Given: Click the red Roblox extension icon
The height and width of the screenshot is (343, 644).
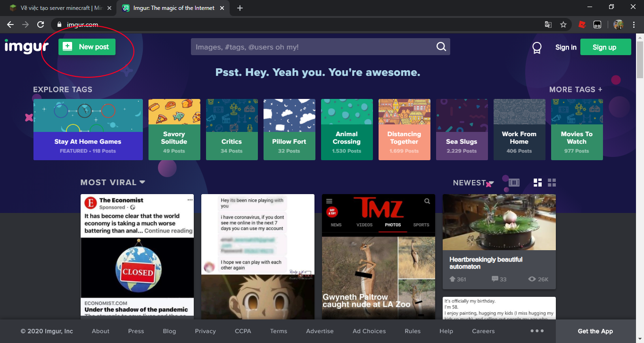Looking at the screenshot, I should point(582,24).
